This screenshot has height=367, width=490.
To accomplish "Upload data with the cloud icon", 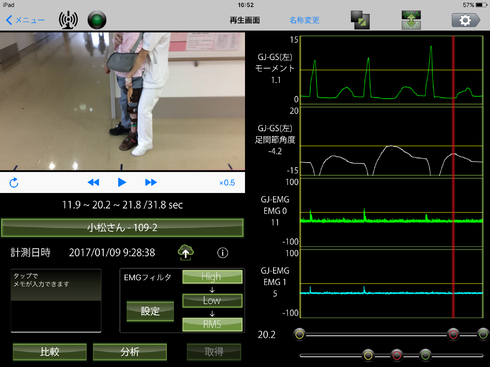I will point(186,252).
